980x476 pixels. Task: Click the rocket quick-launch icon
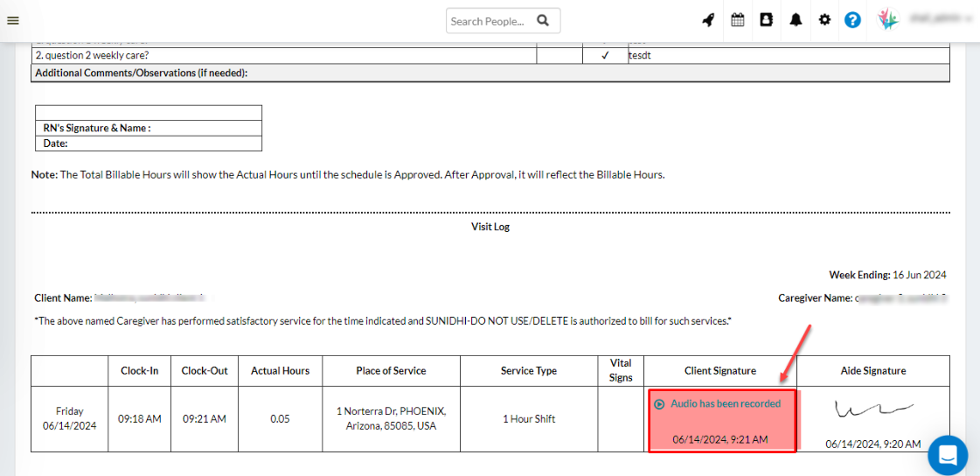pos(708,20)
